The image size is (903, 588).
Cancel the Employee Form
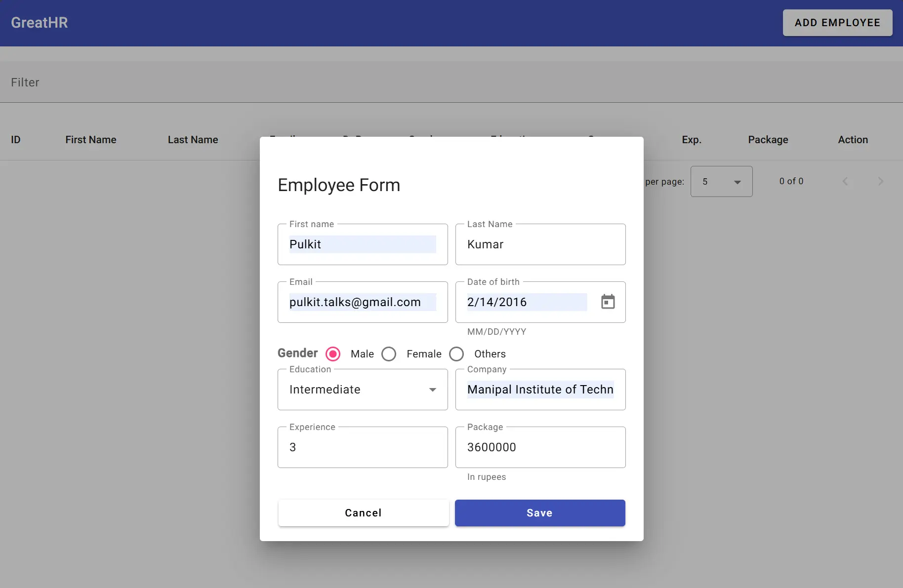[364, 513]
